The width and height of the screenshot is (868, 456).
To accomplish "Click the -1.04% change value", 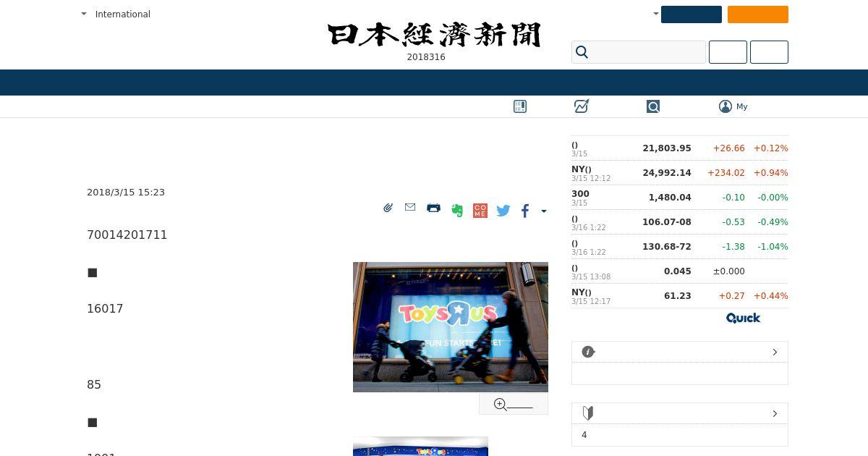I will pyautogui.click(x=773, y=247).
